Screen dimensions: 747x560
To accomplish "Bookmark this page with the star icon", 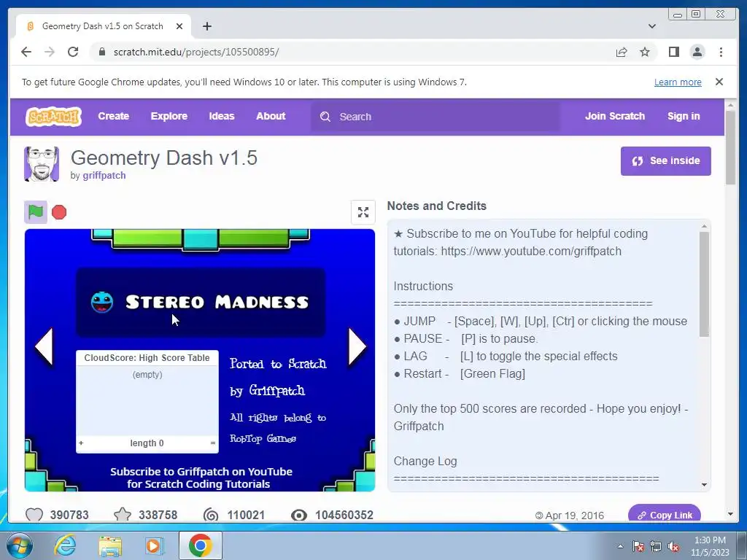I will 645,52.
